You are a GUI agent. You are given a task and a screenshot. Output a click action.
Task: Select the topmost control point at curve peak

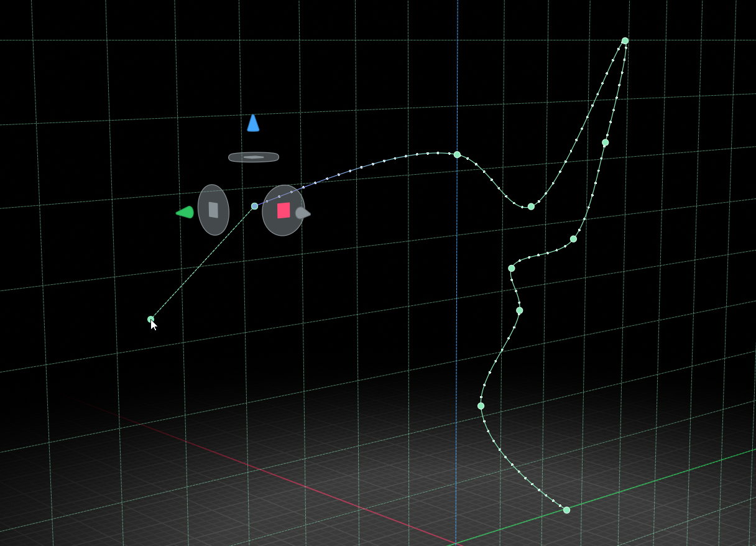click(x=625, y=41)
